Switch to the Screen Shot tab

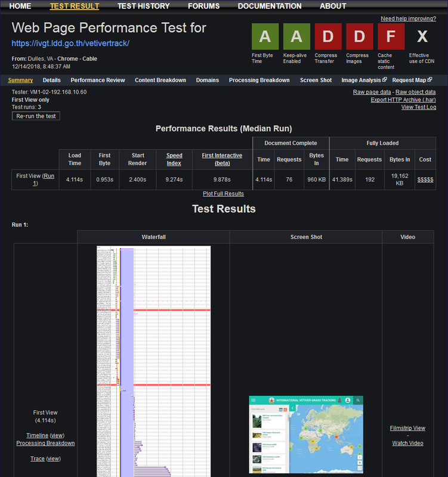pyautogui.click(x=316, y=80)
